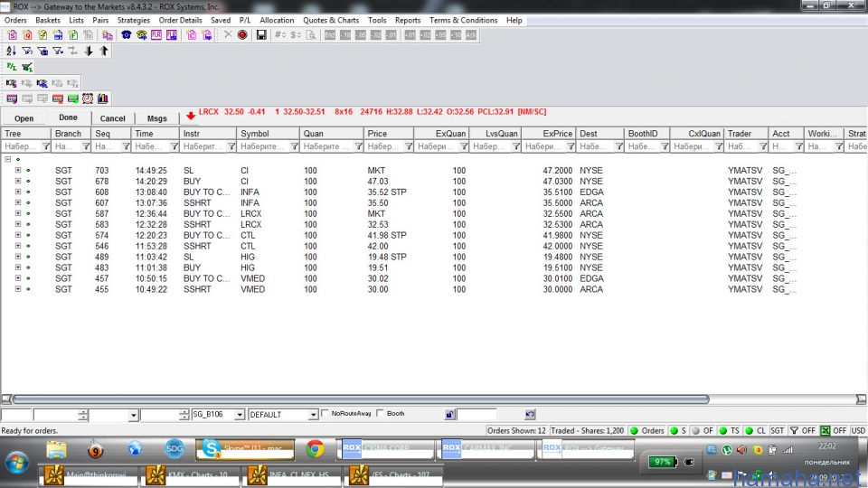This screenshot has height=488, width=868.
Task: Click the black up arrow toolbar icon
Action: [x=104, y=51]
